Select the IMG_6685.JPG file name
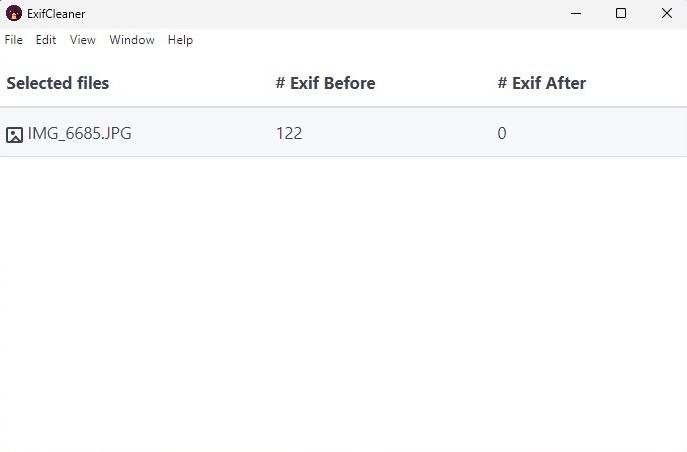Image resolution: width=687 pixels, height=452 pixels. tap(79, 134)
